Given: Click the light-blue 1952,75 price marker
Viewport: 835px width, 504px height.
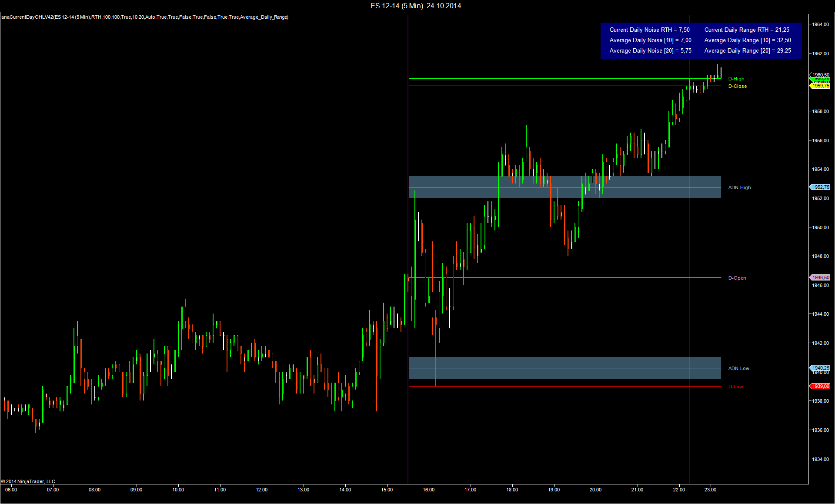Looking at the screenshot, I should [x=820, y=187].
